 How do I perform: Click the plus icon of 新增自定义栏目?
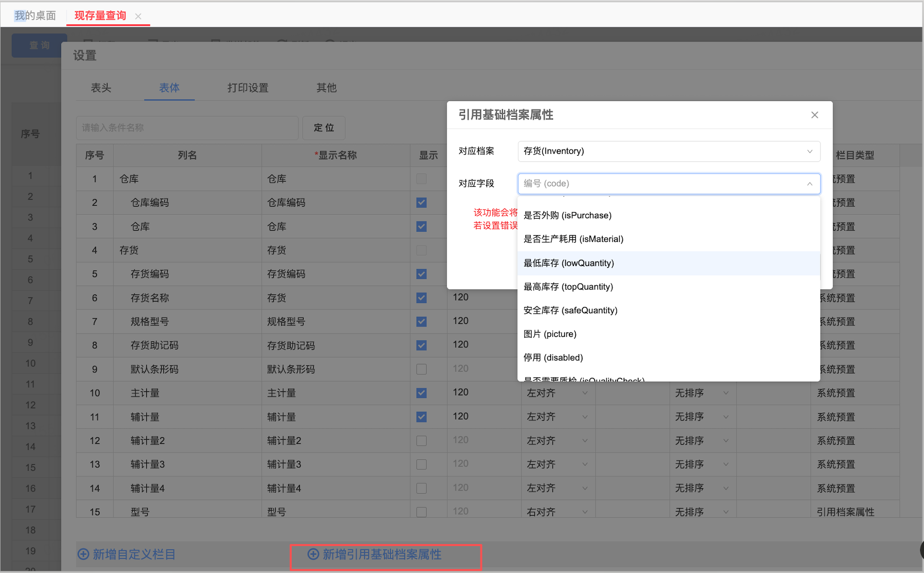tap(83, 554)
